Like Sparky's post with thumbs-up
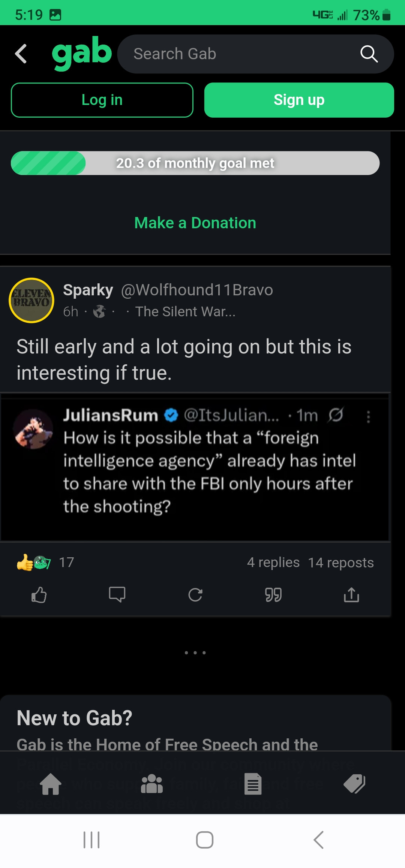405x868 pixels. (x=39, y=595)
